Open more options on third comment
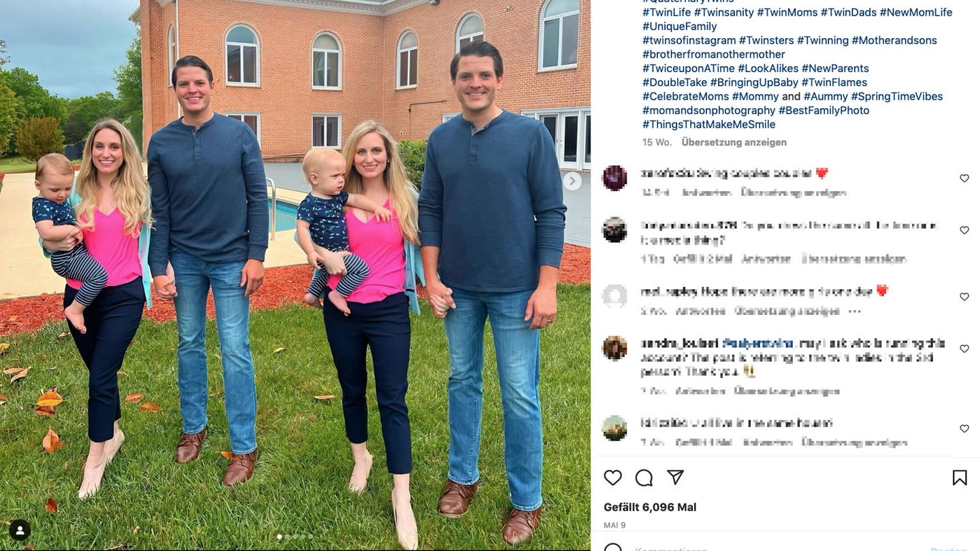 [855, 311]
